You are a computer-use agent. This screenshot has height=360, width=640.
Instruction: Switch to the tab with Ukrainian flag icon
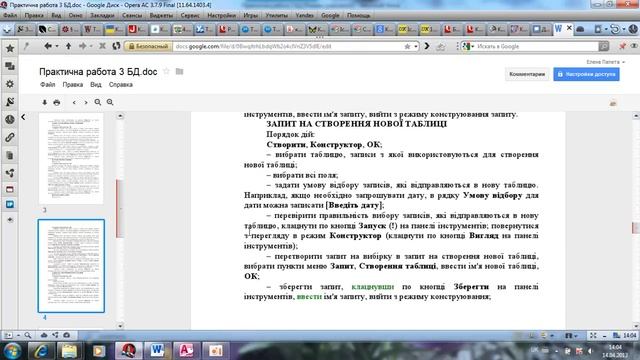click(x=115, y=29)
